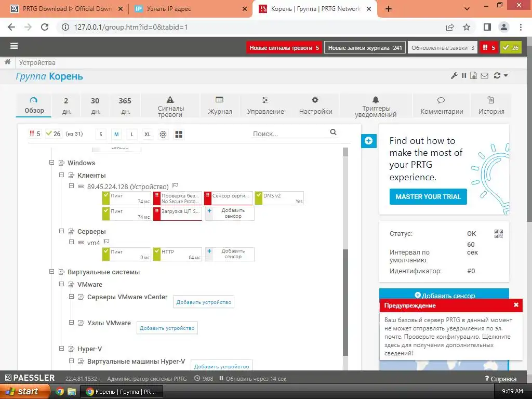Select the M tree size
This screenshot has width=532, height=399.
coord(116,135)
